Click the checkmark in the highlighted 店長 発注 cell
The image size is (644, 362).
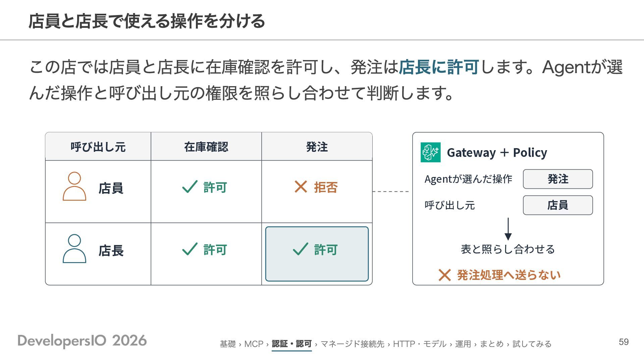pyautogui.click(x=301, y=249)
